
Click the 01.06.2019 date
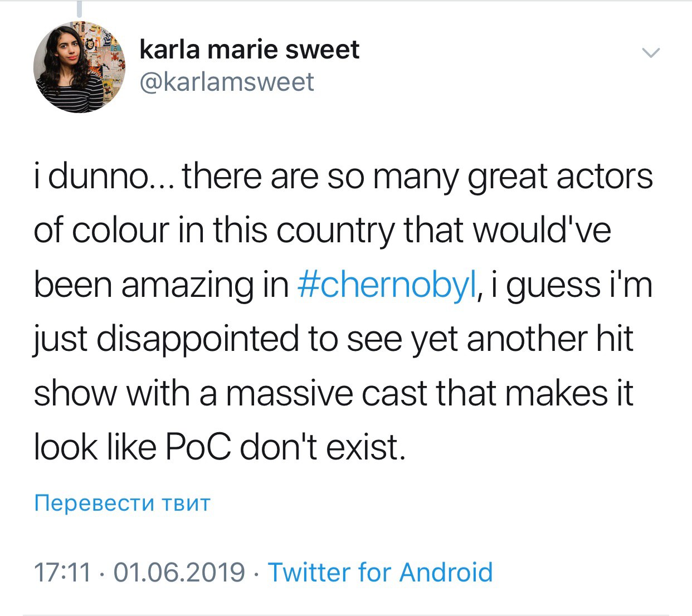[x=179, y=572]
